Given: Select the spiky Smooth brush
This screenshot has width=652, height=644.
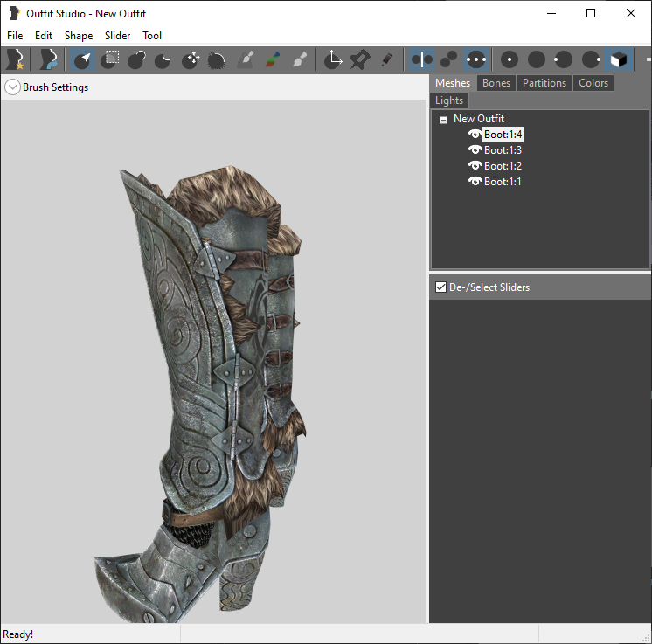Looking at the screenshot, I should tap(217, 59).
